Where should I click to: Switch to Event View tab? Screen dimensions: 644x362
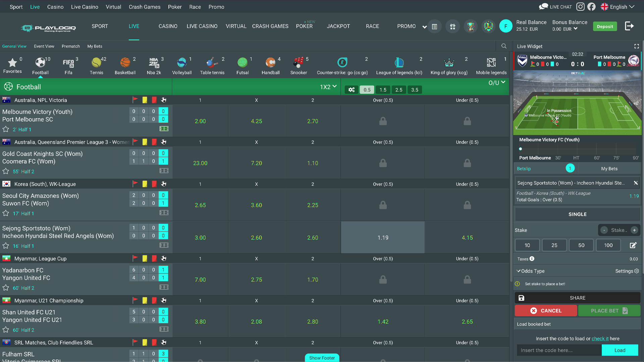click(44, 46)
